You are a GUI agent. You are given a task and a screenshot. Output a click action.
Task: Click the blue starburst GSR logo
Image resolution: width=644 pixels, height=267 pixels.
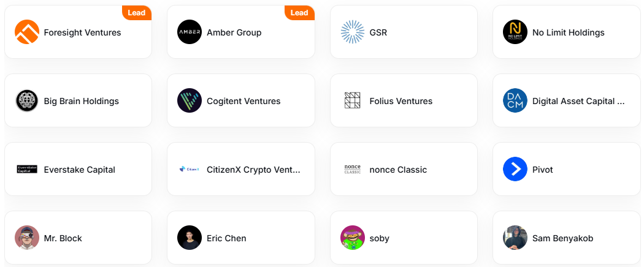pyautogui.click(x=353, y=32)
